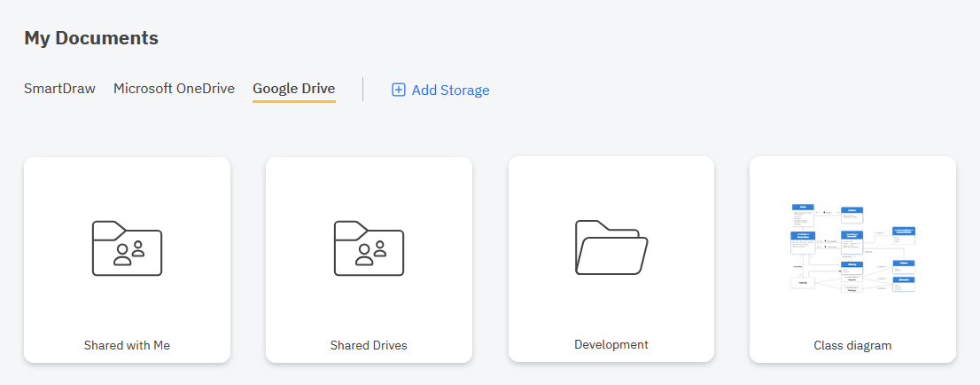The width and height of the screenshot is (980, 385).
Task: Click the bottom-left white box in diagram preview
Action: click(802, 282)
